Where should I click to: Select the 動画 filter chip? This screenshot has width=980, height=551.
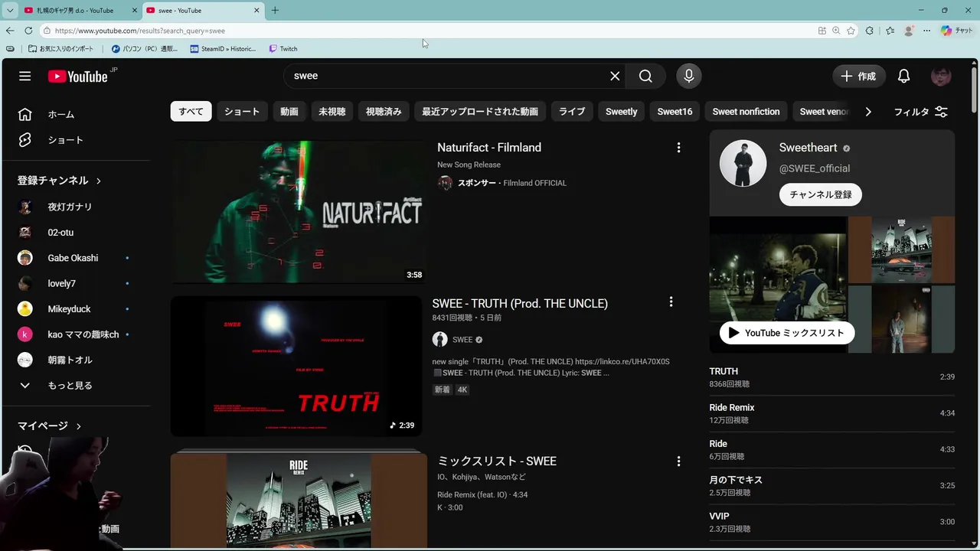(289, 112)
